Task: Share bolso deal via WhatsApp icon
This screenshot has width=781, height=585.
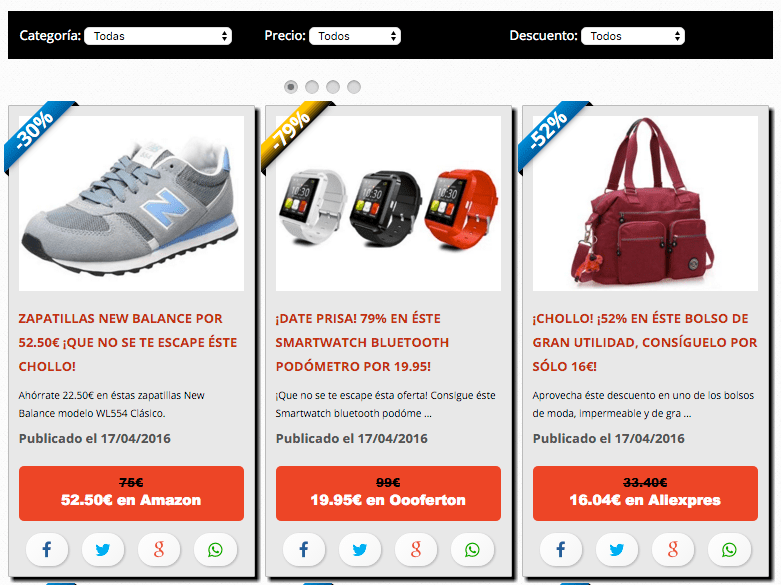Action: (729, 550)
